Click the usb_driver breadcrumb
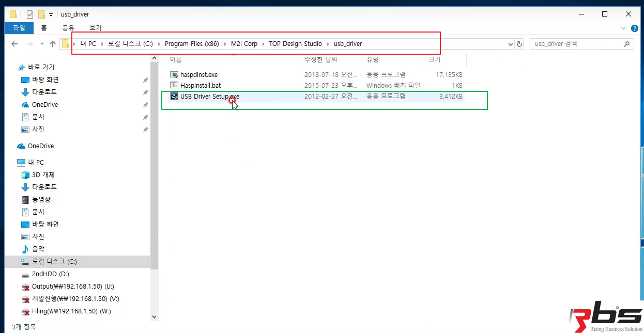Image resolution: width=644 pixels, height=333 pixels. (x=348, y=44)
